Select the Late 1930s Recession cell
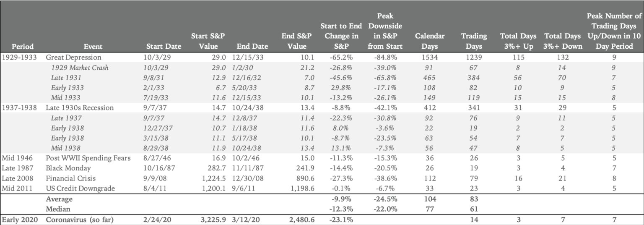644x225 pixels. pyautogui.click(x=80, y=108)
